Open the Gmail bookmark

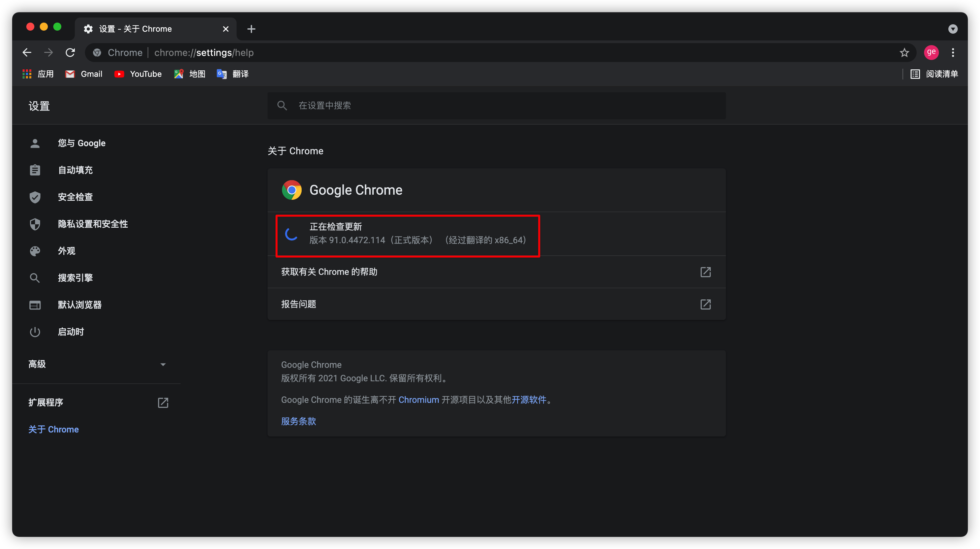(x=84, y=74)
